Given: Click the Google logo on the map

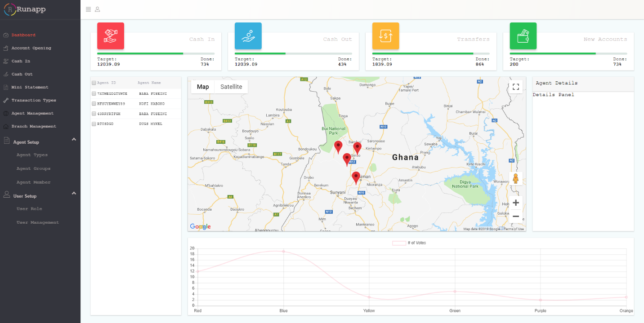Looking at the screenshot, I should [x=200, y=226].
